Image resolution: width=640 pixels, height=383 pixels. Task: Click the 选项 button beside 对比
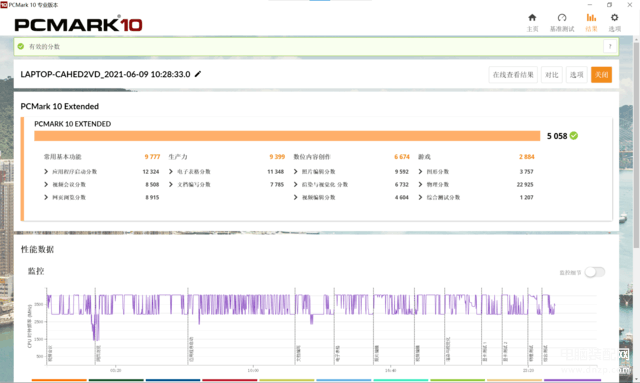tap(576, 75)
